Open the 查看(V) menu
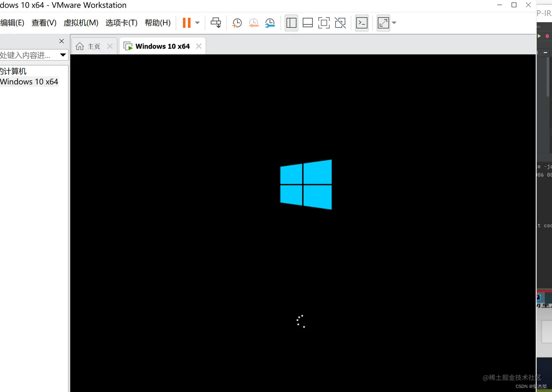Screen dimensions: 552x392 pyautogui.click(x=44, y=23)
